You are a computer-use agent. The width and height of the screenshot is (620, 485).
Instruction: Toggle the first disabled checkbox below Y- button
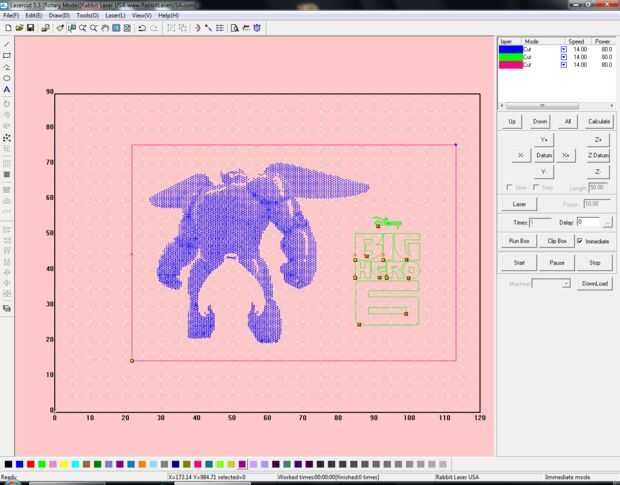[x=509, y=187]
